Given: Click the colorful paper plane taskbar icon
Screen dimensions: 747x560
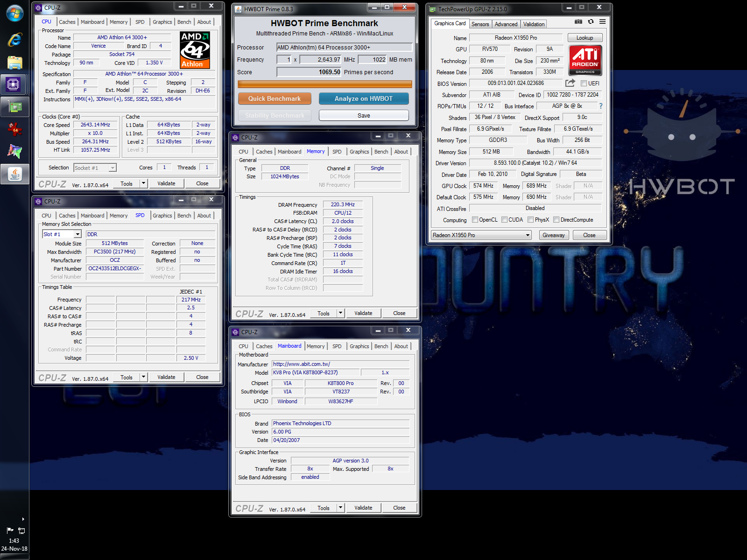Looking at the screenshot, I should click(14, 151).
